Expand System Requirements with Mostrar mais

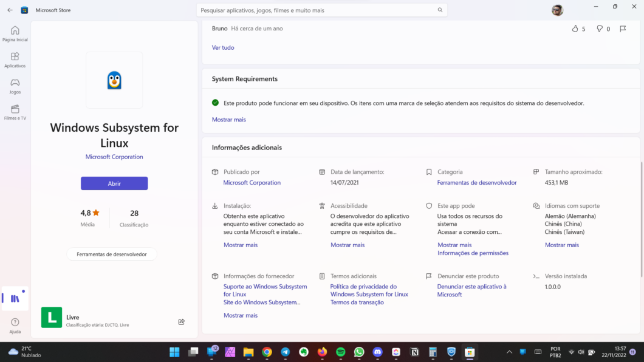coord(229,120)
